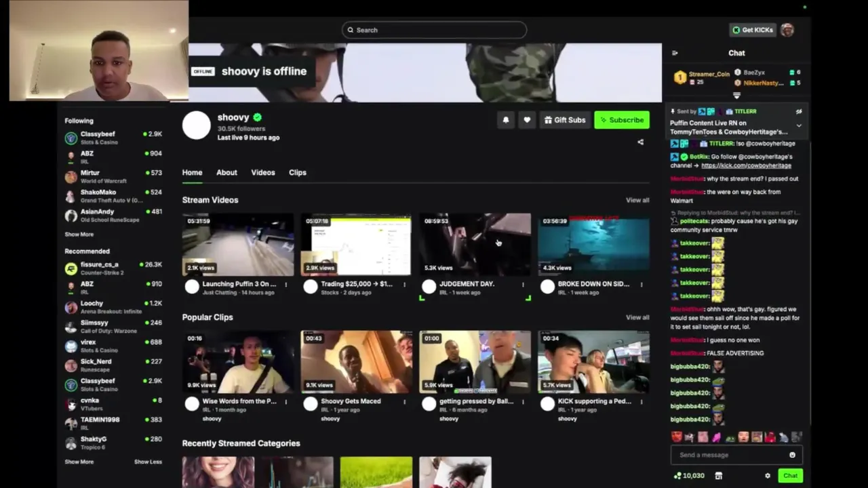Open the emoji picker in message box
This screenshot has width=868, height=488.
click(x=792, y=455)
